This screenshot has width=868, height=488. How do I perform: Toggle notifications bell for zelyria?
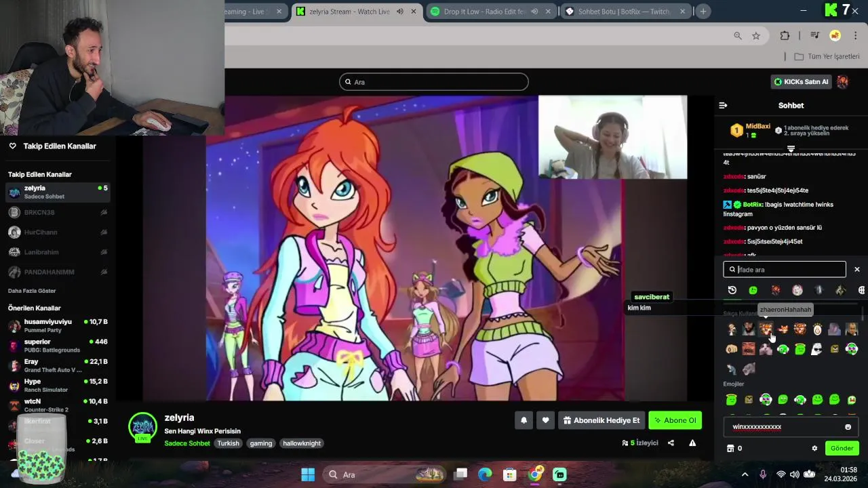point(524,420)
